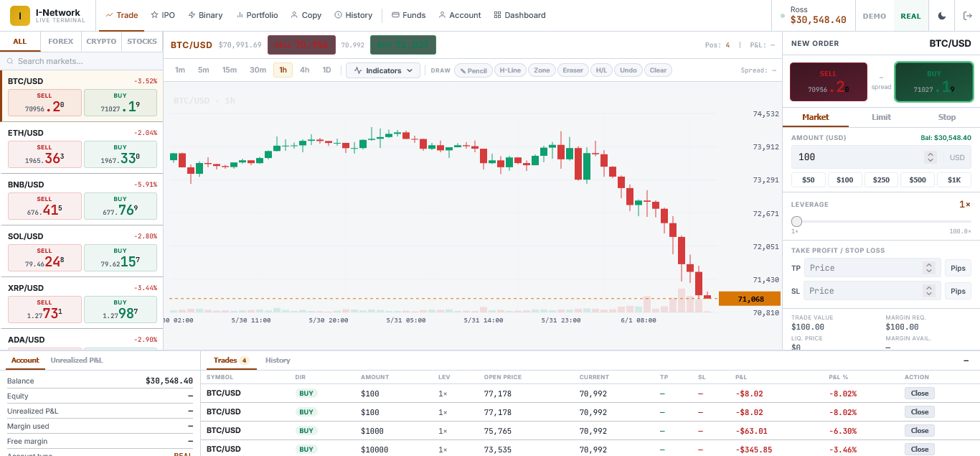This screenshot has height=456, width=980.
Task: Click the leverage slider handle
Action: (796, 221)
